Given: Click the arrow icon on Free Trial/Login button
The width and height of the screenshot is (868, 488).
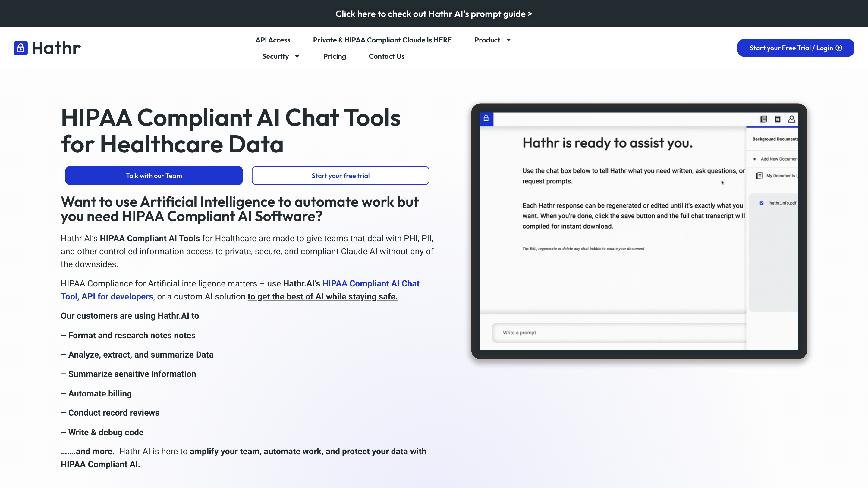Looking at the screenshot, I should (839, 48).
